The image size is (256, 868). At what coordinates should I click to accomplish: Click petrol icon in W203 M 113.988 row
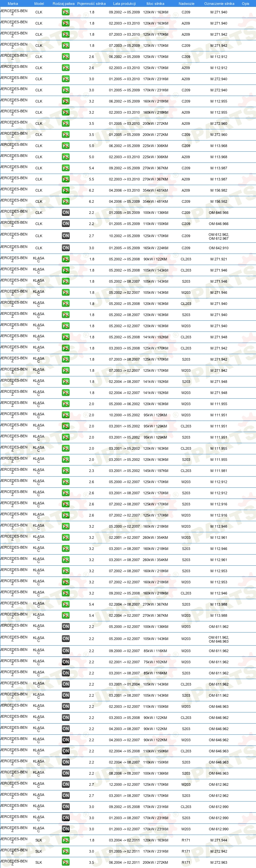point(66,615)
